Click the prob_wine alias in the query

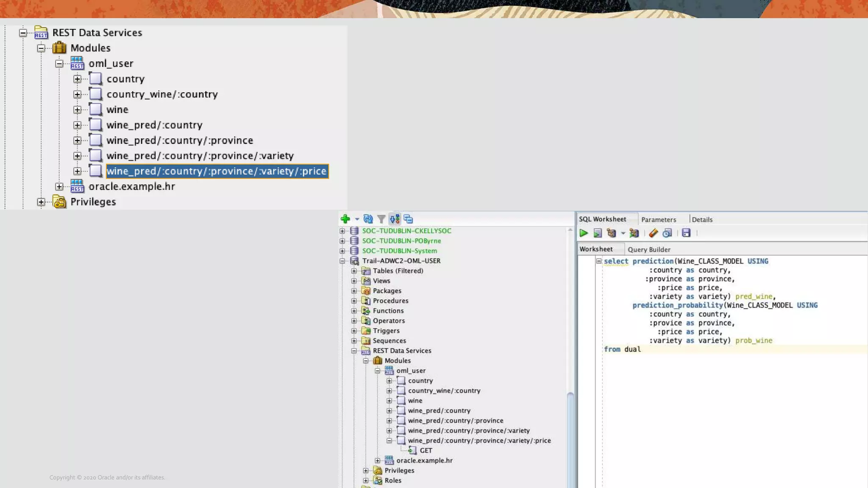[754, 341]
